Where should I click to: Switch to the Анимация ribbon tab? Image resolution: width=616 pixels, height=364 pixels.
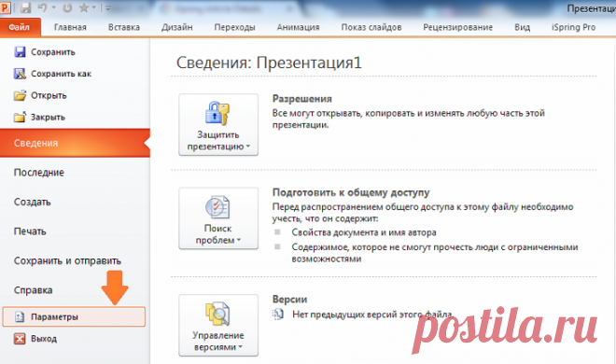[298, 27]
